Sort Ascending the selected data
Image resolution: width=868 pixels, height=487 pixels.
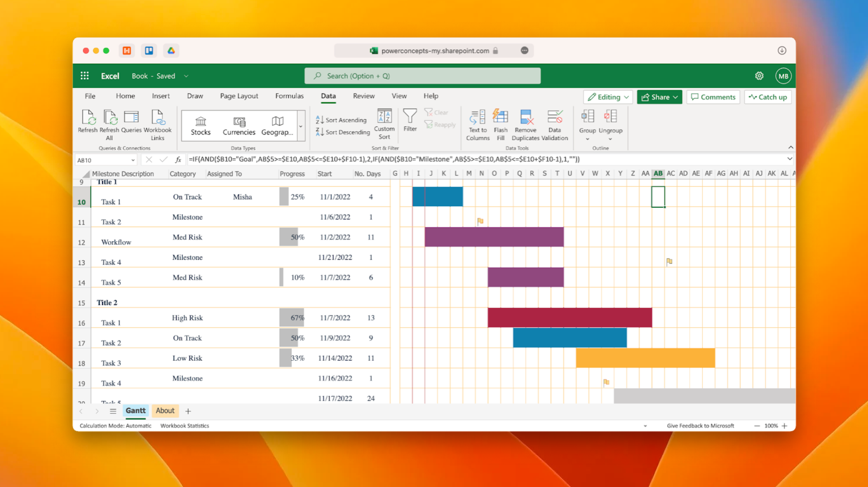tap(341, 120)
